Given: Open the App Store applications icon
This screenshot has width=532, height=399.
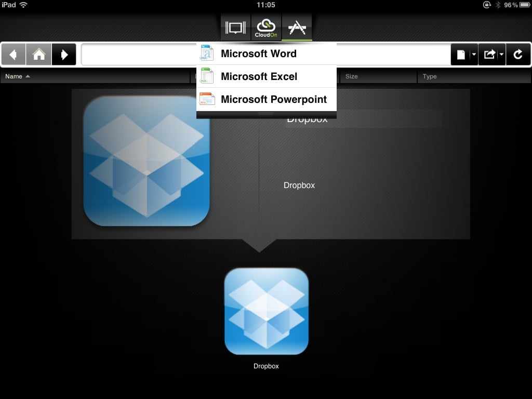Looking at the screenshot, I should click(x=297, y=28).
